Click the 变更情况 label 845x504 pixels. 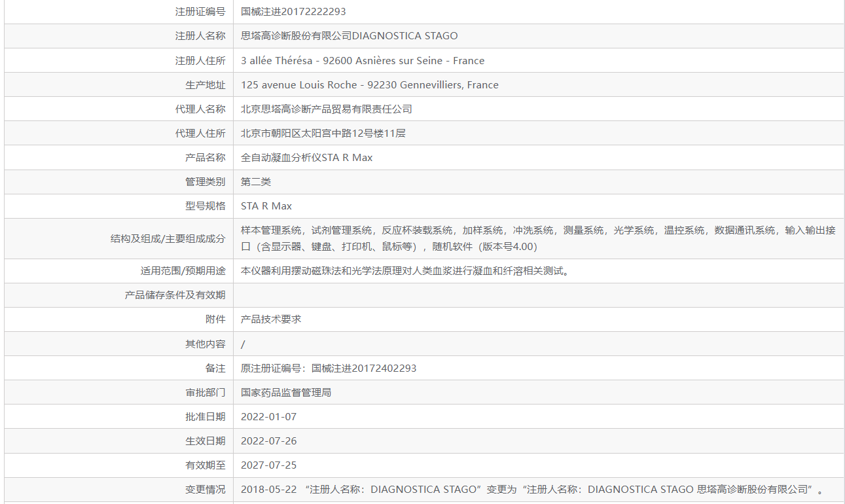(x=206, y=489)
